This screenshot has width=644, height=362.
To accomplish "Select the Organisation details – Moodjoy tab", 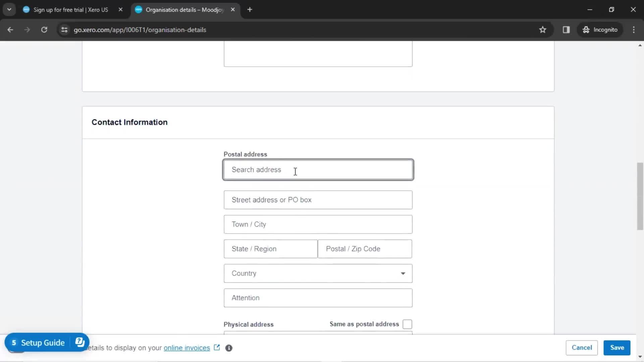I will [184, 10].
